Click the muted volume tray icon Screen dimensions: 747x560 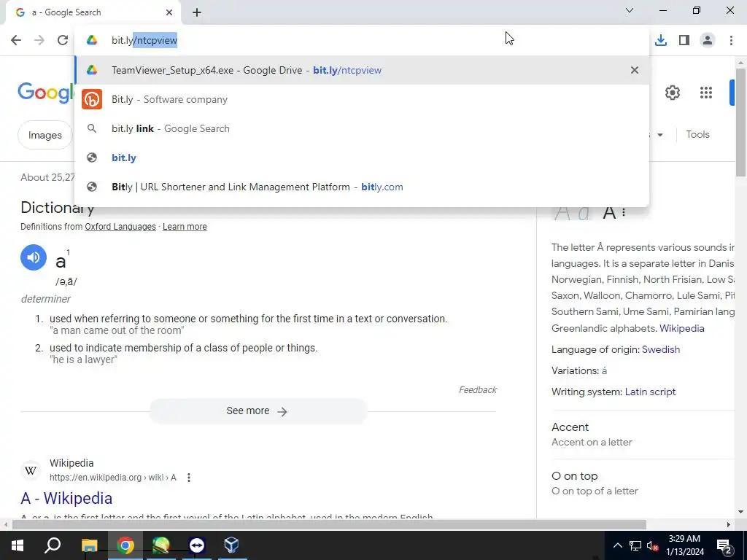click(653, 545)
